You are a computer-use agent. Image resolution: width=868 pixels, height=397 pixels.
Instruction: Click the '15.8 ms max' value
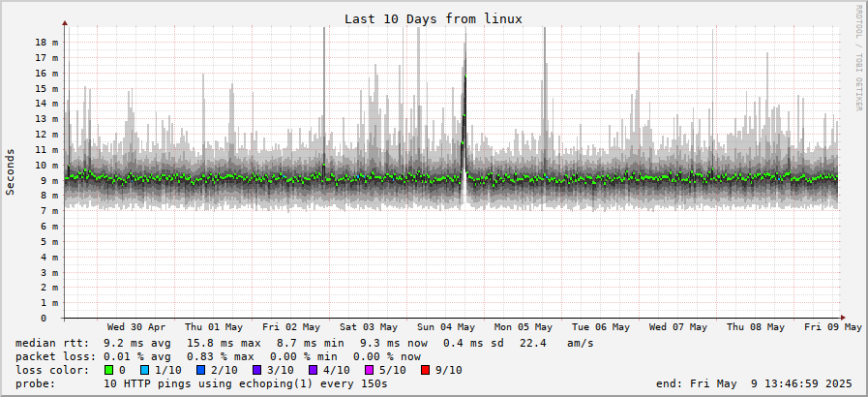(x=224, y=344)
